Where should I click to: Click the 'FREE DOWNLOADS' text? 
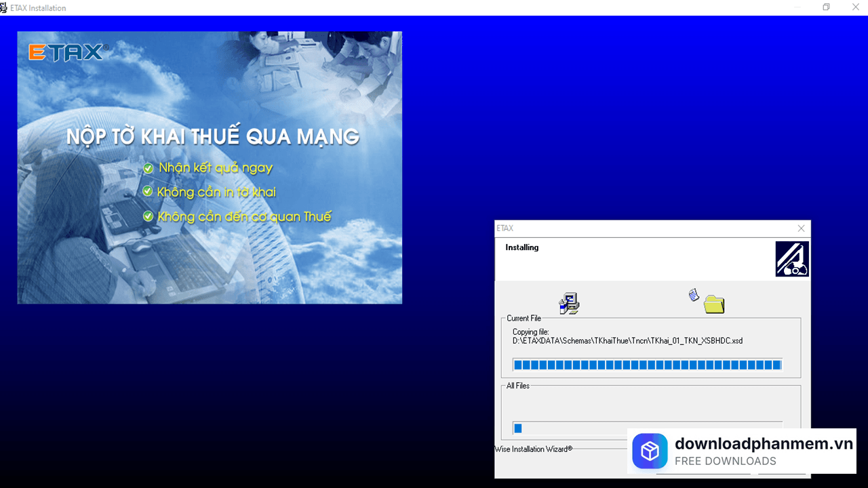click(726, 461)
